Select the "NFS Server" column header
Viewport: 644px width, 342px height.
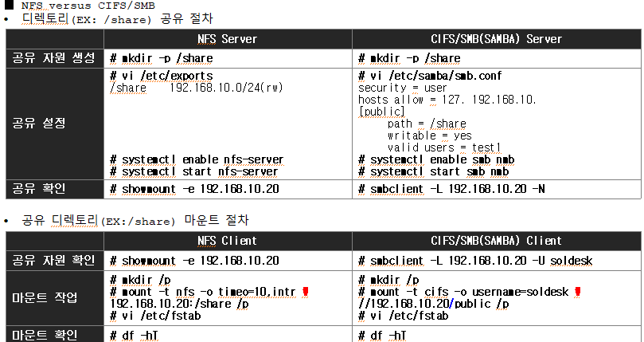[227, 39]
